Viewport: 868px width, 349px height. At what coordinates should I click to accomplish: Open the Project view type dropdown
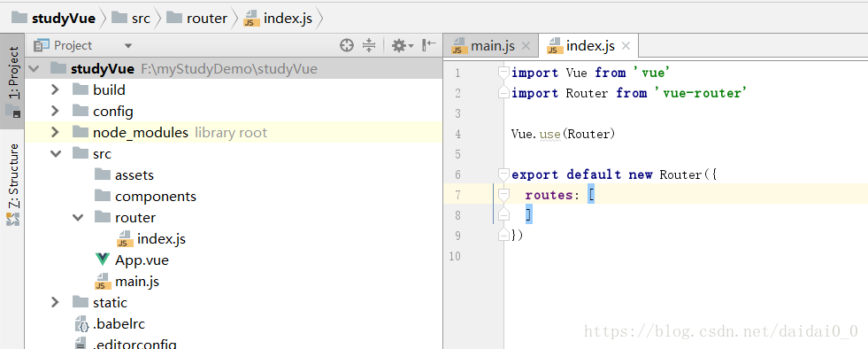point(128,46)
